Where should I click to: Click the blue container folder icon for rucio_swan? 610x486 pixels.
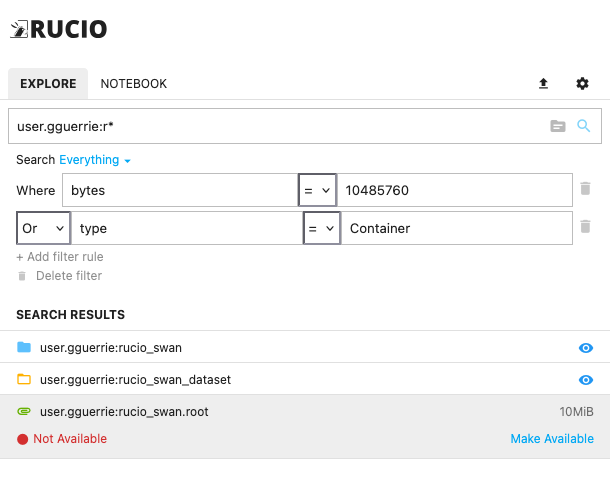point(24,347)
